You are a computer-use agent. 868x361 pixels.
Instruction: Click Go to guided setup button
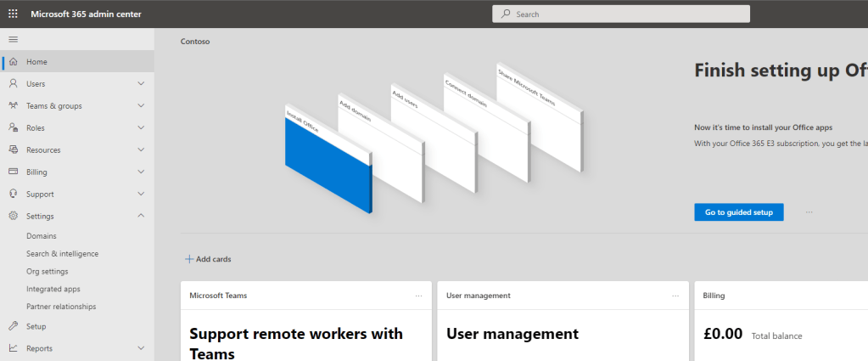(738, 212)
